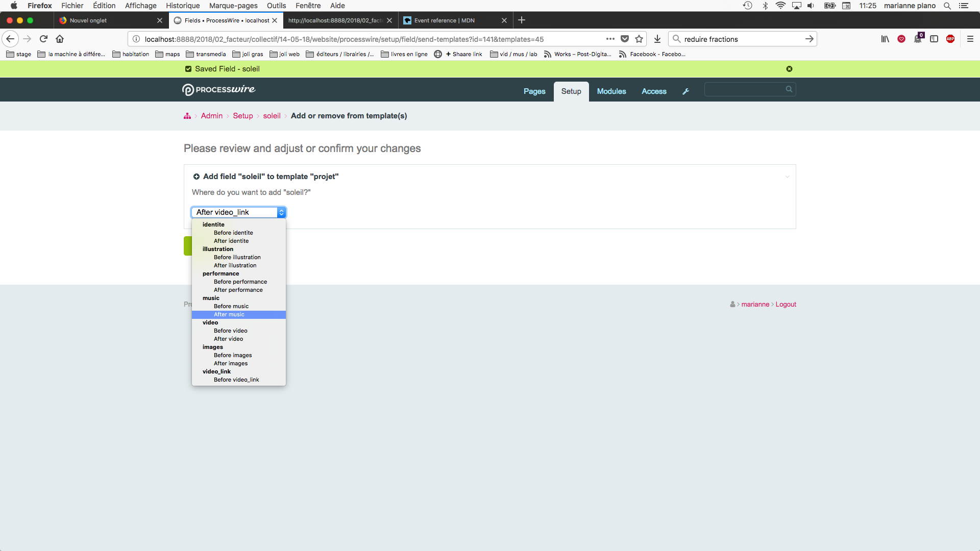This screenshot has height=551, width=980.
Task: Select 'After music' in dropdown list
Action: pos(229,315)
